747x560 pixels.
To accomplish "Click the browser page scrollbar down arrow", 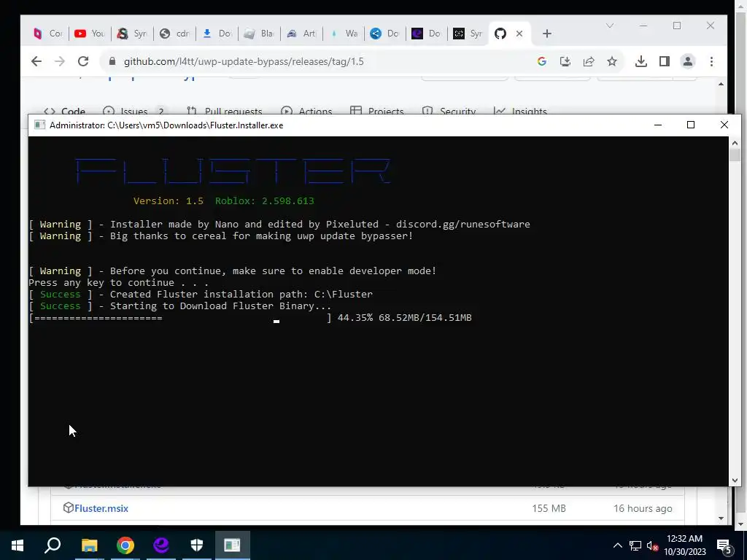I will tap(721, 518).
